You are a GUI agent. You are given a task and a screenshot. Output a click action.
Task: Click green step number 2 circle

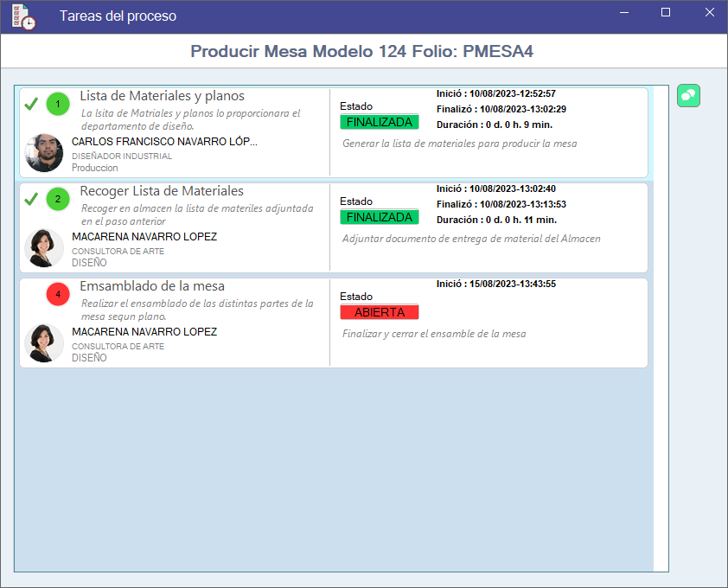[x=58, y=199]
